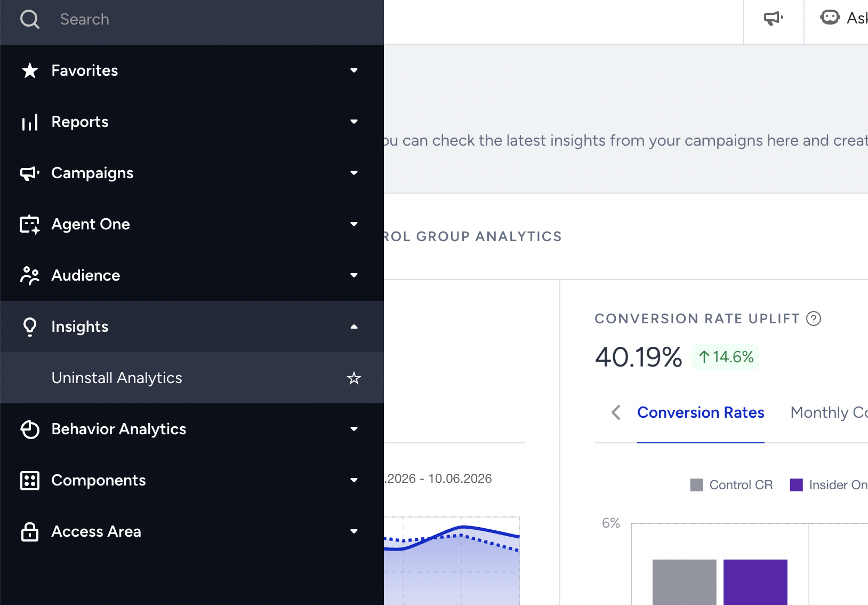Click the megaphone announcements icon in header
This screenshot has height=605, width=868.
point(774,18)
